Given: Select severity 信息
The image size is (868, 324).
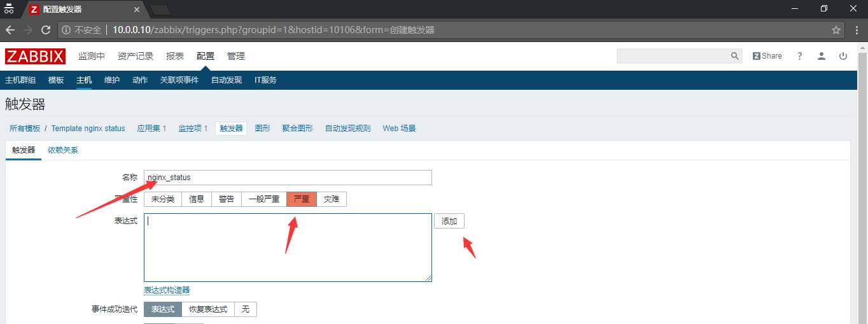Looking at the screenshot, I should point(197,199).
